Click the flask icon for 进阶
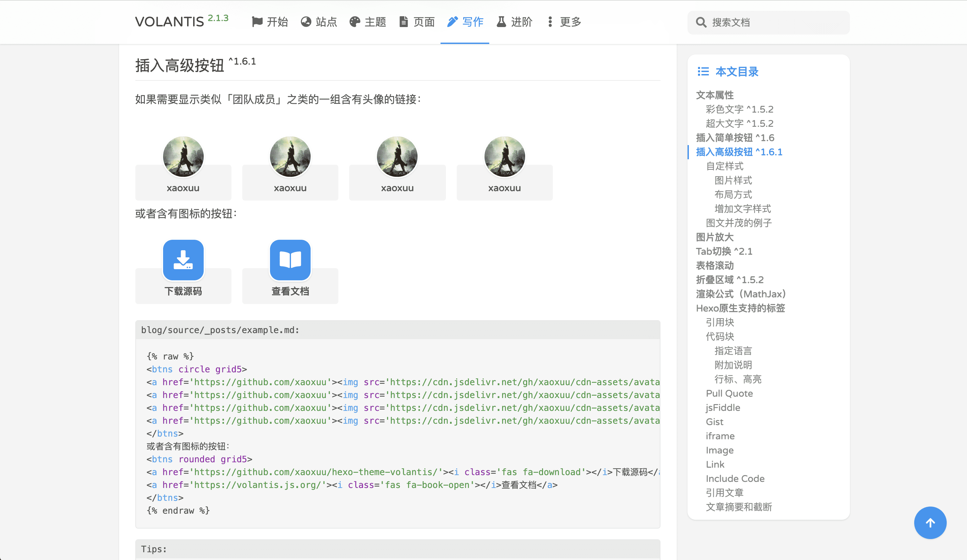The width and height of the screenshot is (967, 560). click(501, 22)
